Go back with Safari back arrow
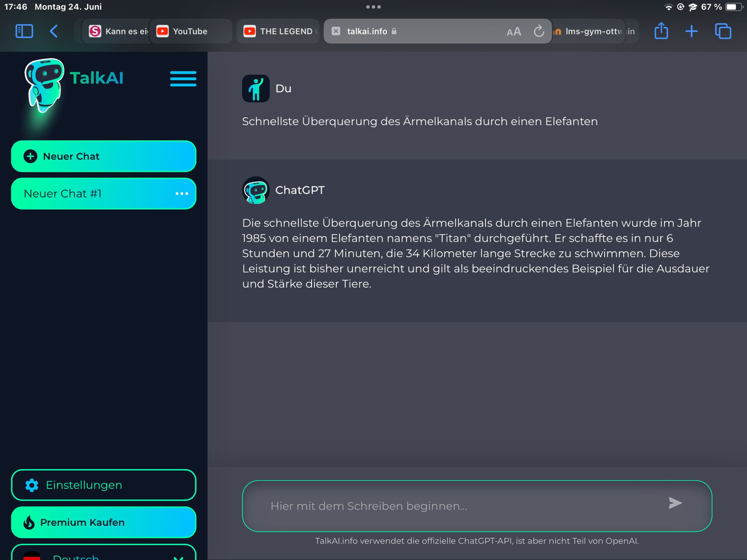747x560 pixels. coord(54,31)
